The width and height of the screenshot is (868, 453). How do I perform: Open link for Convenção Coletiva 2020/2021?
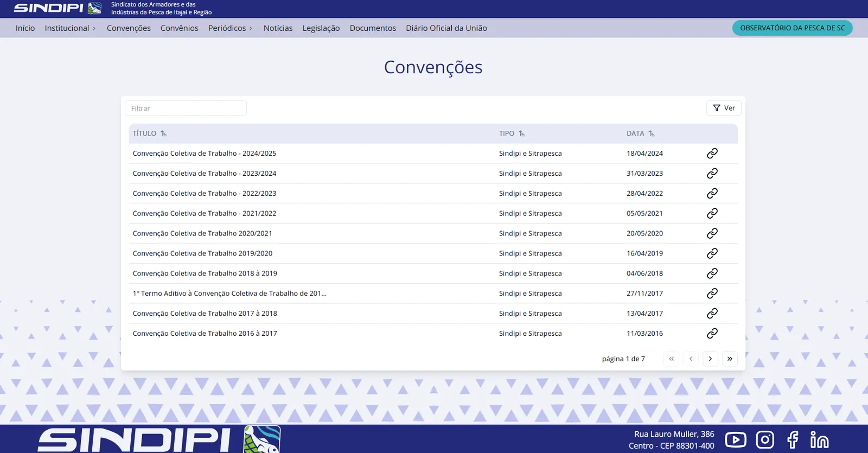pyautogui.click(x=712, y=233)
